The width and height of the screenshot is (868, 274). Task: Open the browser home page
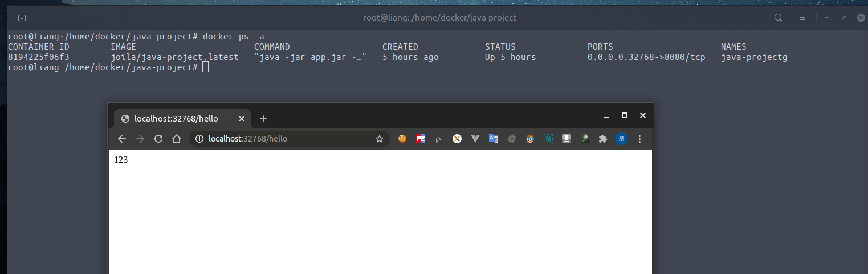[177, 139]
